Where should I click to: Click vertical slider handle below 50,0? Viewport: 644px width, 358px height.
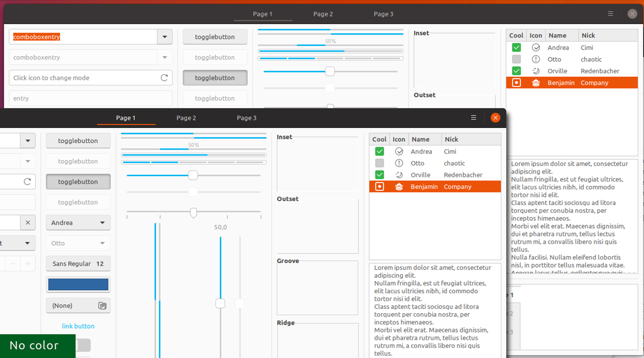coord(220,303)
